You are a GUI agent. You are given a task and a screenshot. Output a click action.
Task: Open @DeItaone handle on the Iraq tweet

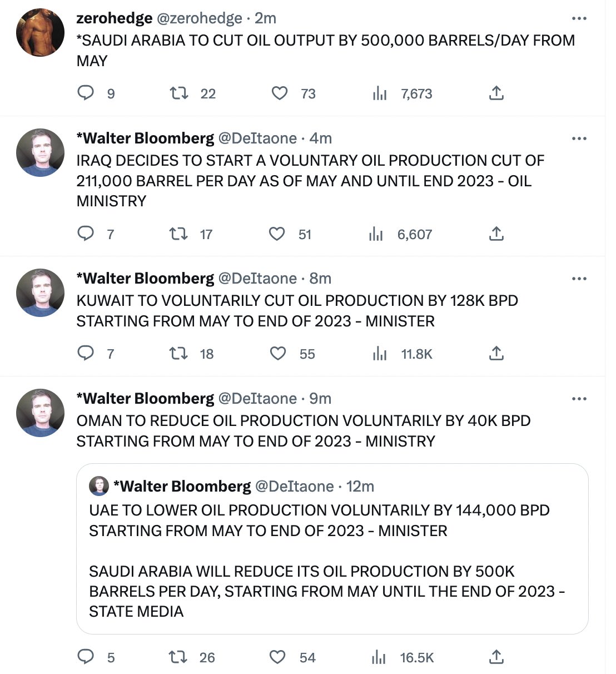tap(257, 138)
